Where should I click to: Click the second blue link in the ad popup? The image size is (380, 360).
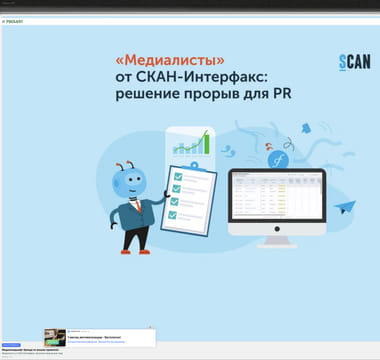click(111, 342)
